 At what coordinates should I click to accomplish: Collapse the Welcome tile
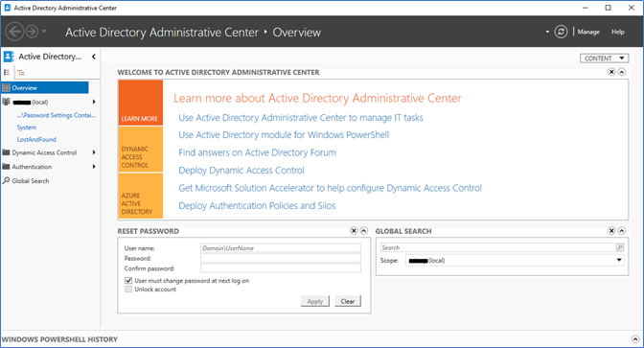point(622,72)
